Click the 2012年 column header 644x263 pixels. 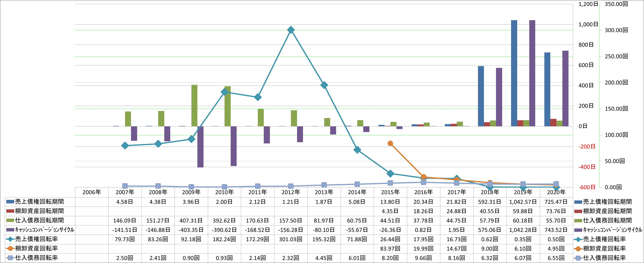pyautogui.click(x=291, y=192)
